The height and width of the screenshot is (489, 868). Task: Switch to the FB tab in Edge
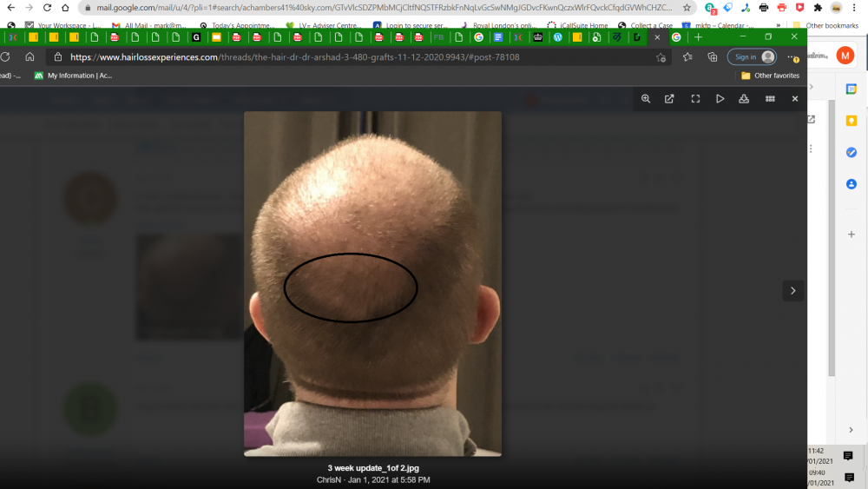(438, 37)
